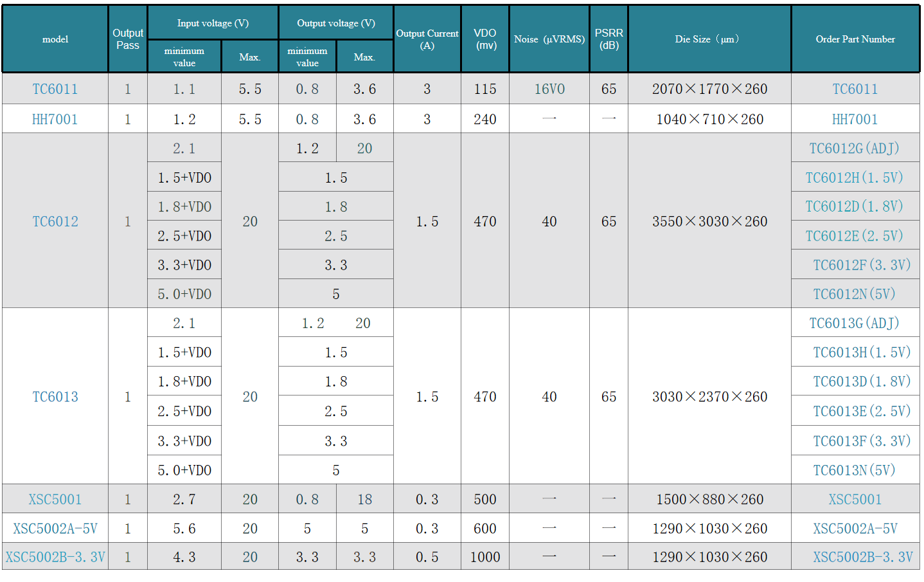Open the TC6011 model link
The width and height of the screenshot is (924, 582).
55,89
